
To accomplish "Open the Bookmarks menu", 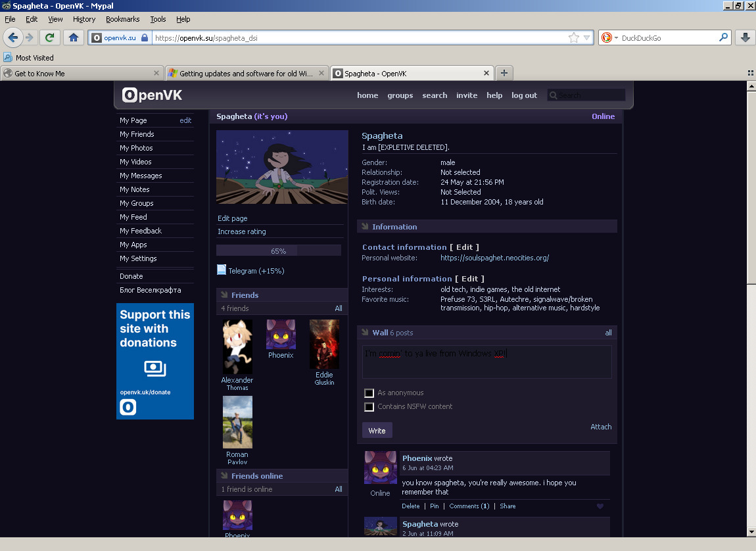I will (x=122, y=19).
